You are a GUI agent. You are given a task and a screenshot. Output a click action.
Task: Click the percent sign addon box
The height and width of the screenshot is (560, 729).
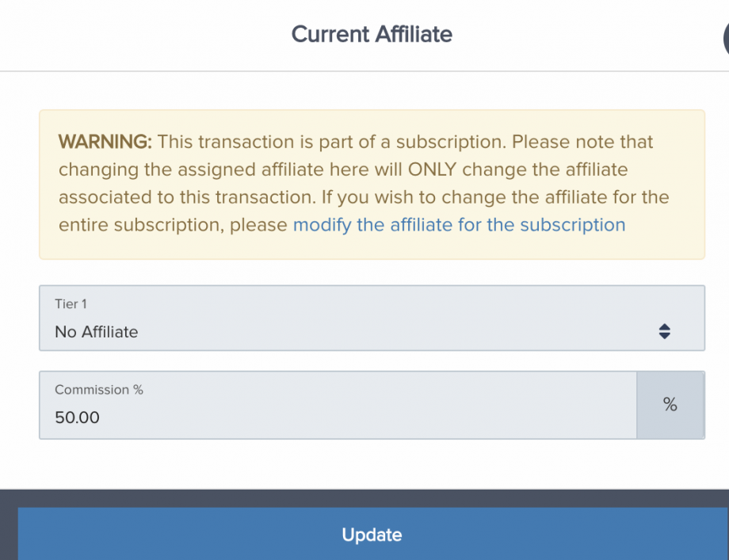coord(670,405)
